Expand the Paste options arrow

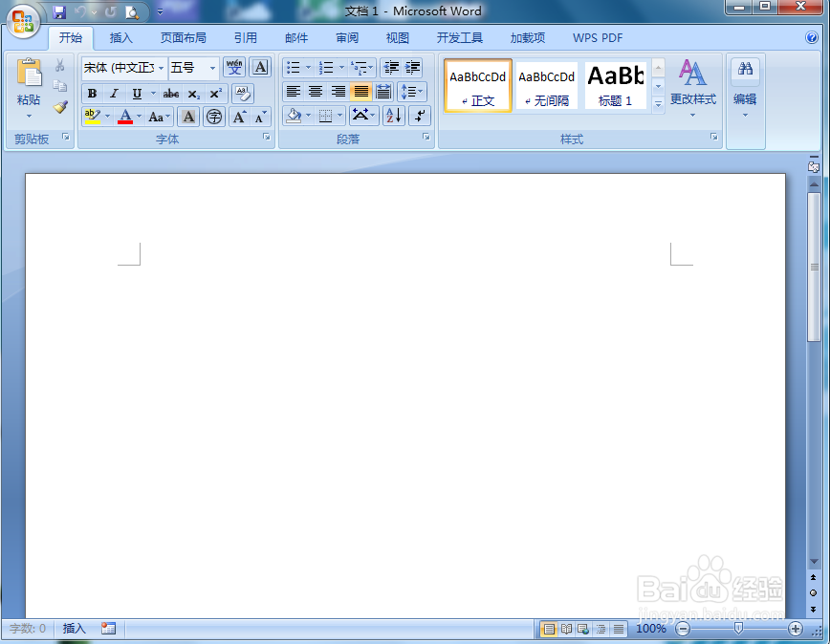(29, 116)
